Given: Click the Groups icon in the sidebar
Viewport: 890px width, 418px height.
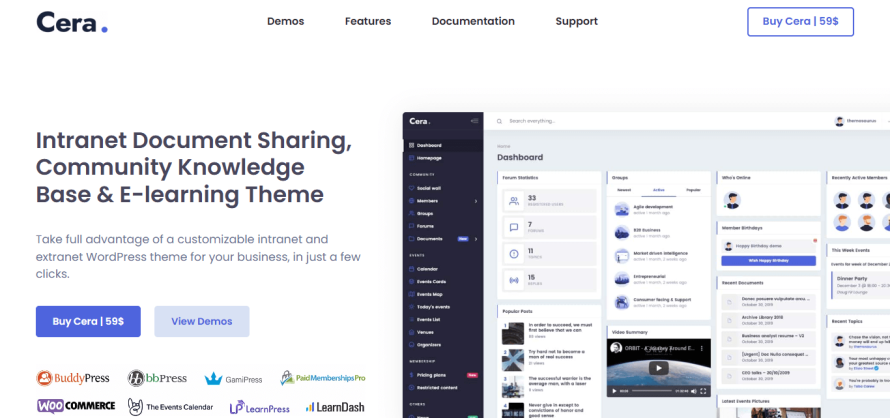Looking at the screenshot, I should coord(412,214).
